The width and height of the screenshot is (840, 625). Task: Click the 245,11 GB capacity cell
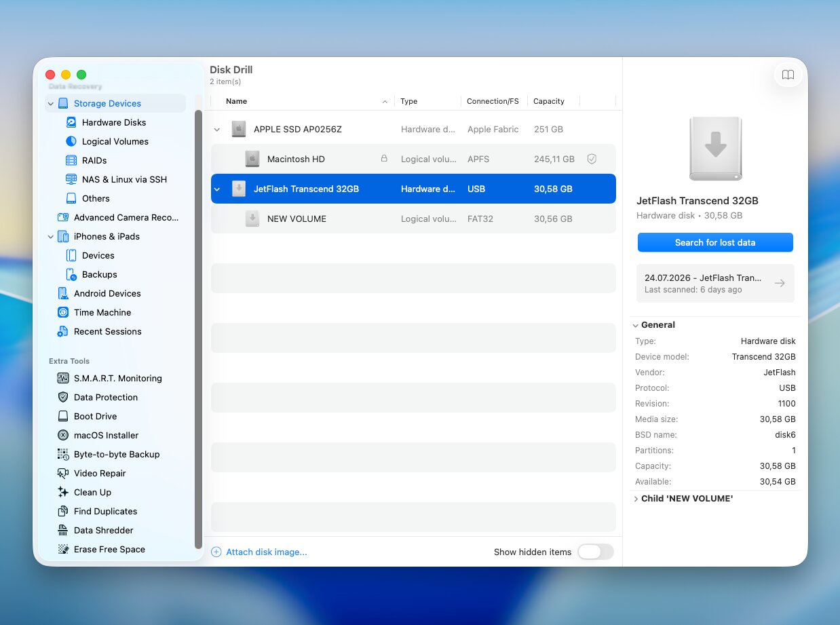(554, 159)
